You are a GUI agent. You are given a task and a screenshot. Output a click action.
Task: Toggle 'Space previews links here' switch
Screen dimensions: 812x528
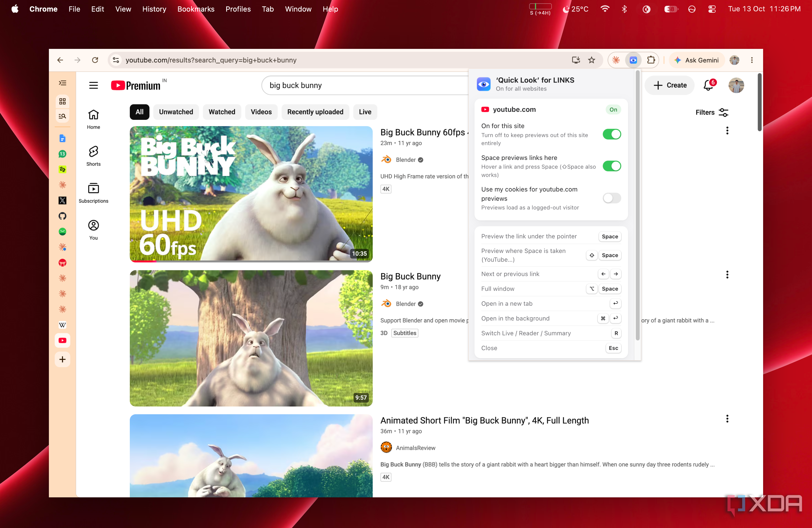[x=611, y=166]
